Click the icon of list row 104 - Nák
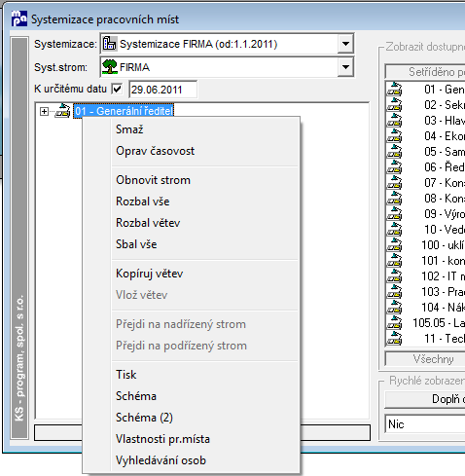The width and height of the screenshot is (465, 476). tap(394, 308)
